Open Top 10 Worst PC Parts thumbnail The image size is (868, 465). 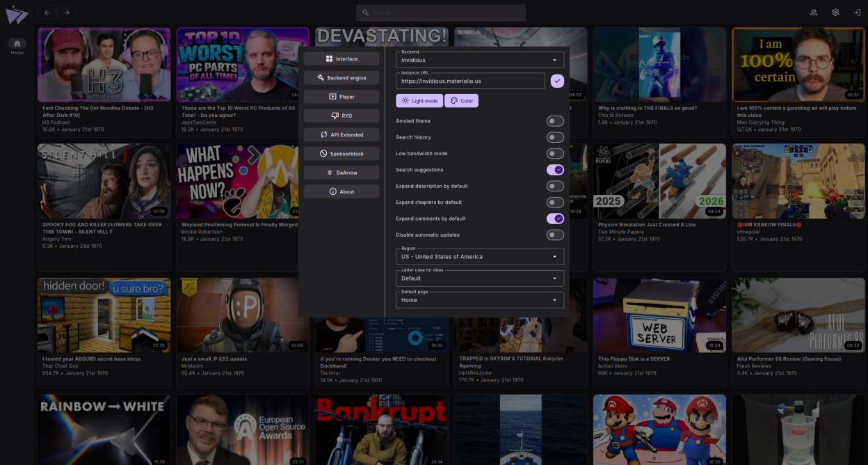pyautogui.click(x=243, y=65)
